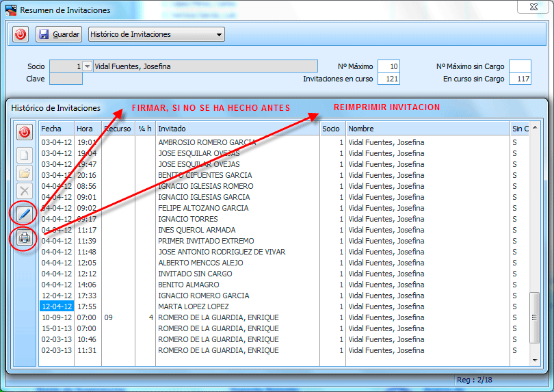Click the Nº Máximo field showing 10

388,66
